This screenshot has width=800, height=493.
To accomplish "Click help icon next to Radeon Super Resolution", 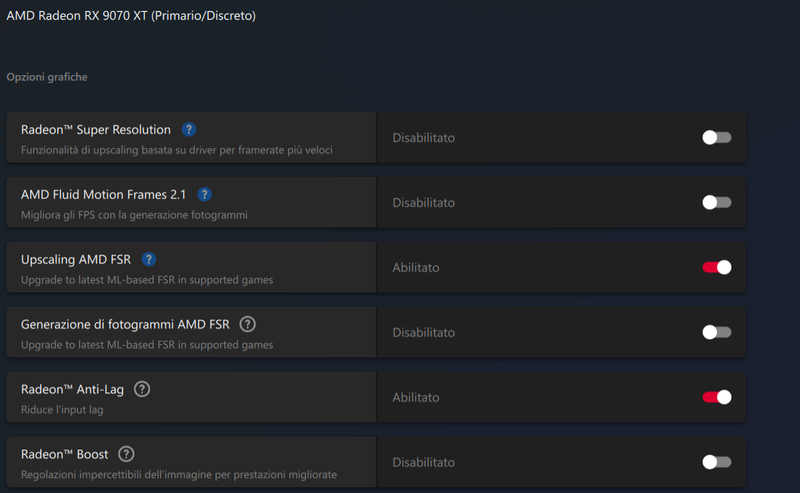I will point(189,130).
